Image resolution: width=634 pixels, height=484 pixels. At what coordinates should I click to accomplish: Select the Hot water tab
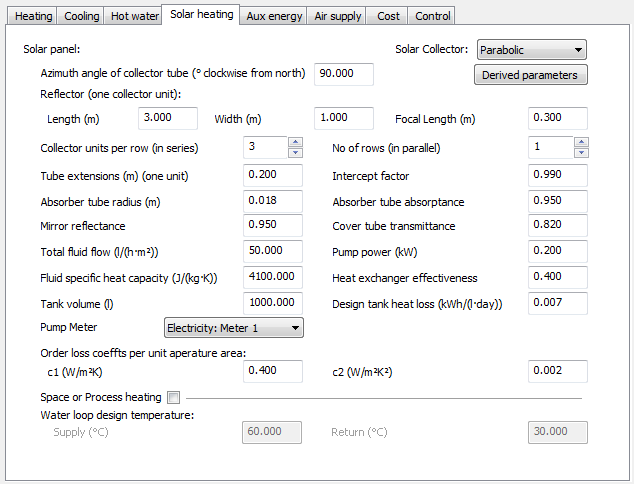[x=134, y=16]
